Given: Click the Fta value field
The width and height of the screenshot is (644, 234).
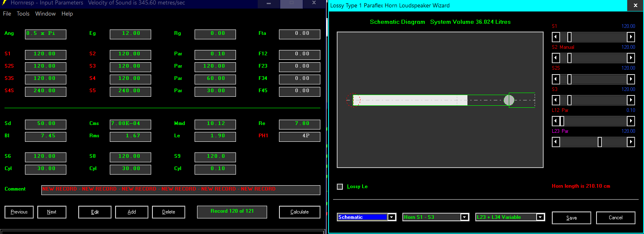Looking at the screenshot, I should coord(299,34).
